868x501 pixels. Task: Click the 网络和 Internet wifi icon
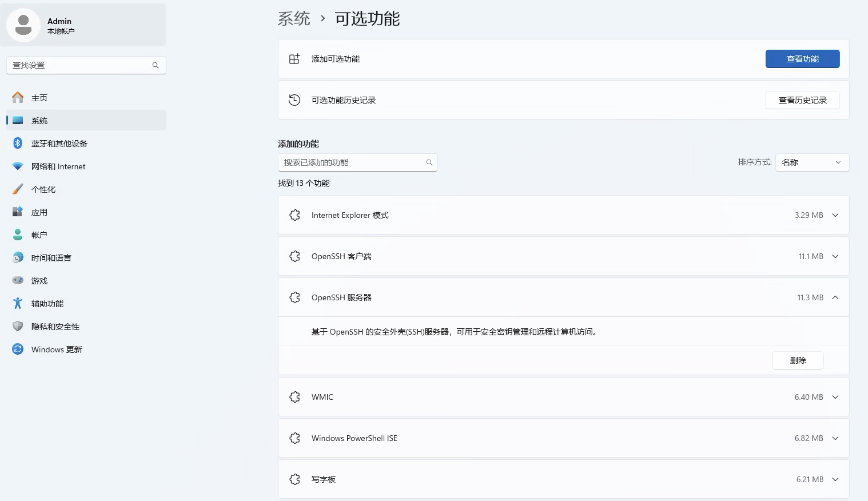(x=18, y=166)
